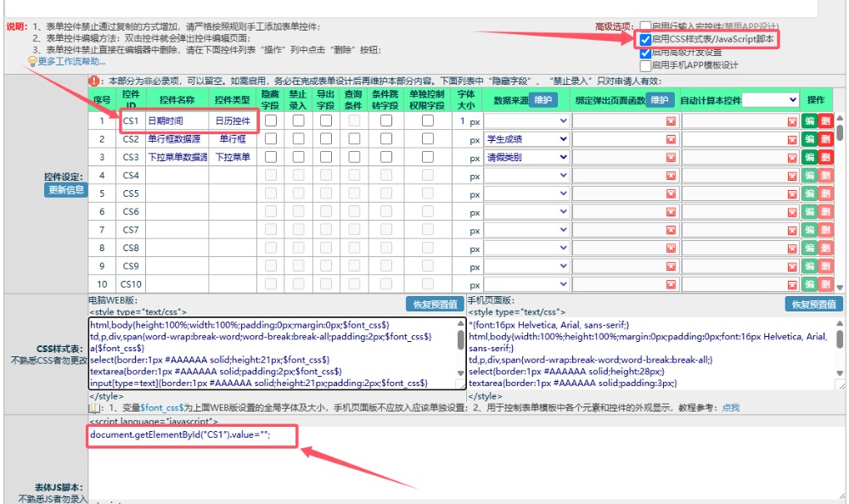The image size is (849, 504).
Task: Click the green edit icon for CS2
Action: 809,139
